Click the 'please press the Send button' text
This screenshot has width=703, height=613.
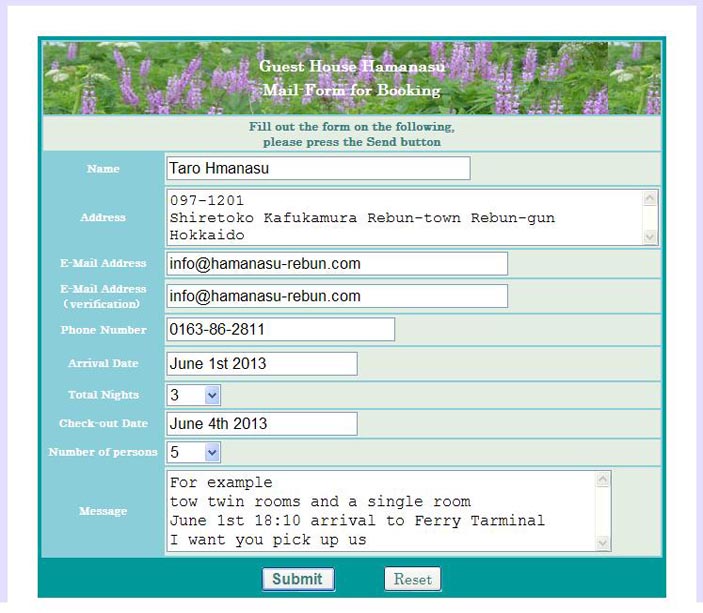tap(352, 142)
